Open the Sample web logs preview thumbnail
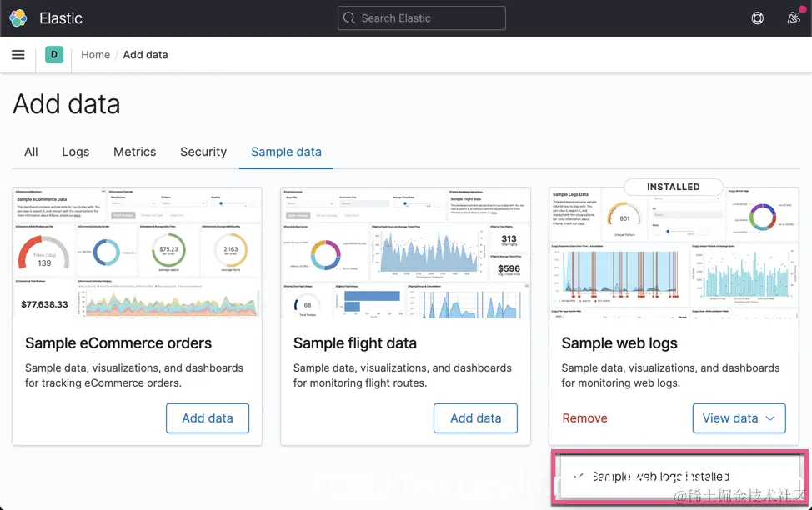812x510 pixels. click(674, 253)
